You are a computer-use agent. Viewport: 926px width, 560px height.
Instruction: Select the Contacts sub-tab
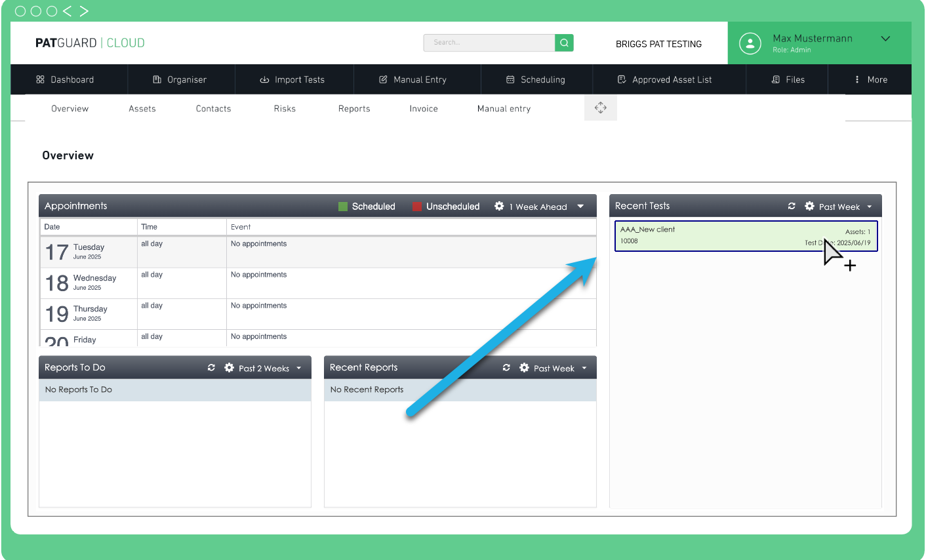[x=214, y=109]
